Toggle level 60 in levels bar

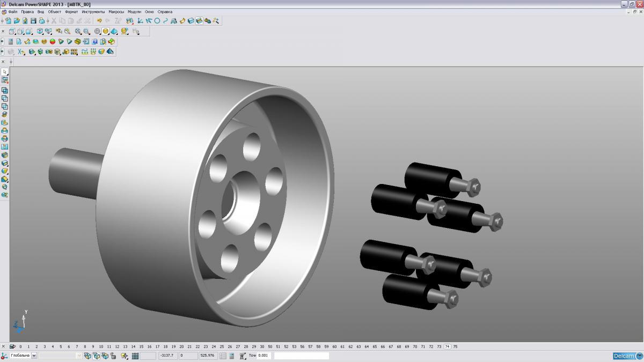coord(334,346)
